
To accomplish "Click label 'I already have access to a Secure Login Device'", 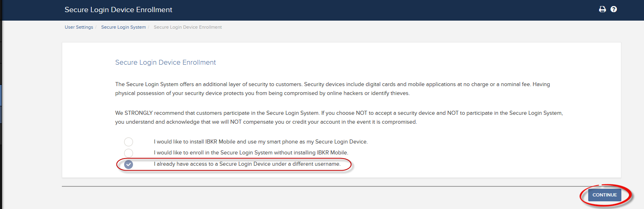I will coord(247,164).
